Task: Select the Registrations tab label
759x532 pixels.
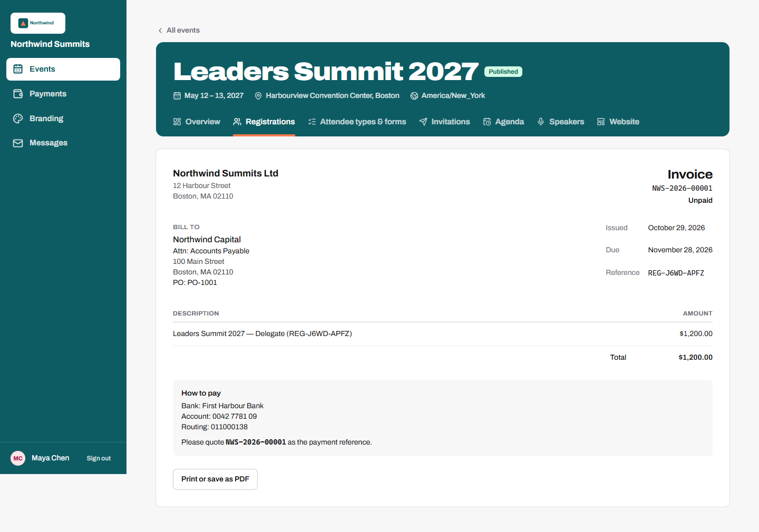Action: [x=270, y=122]
